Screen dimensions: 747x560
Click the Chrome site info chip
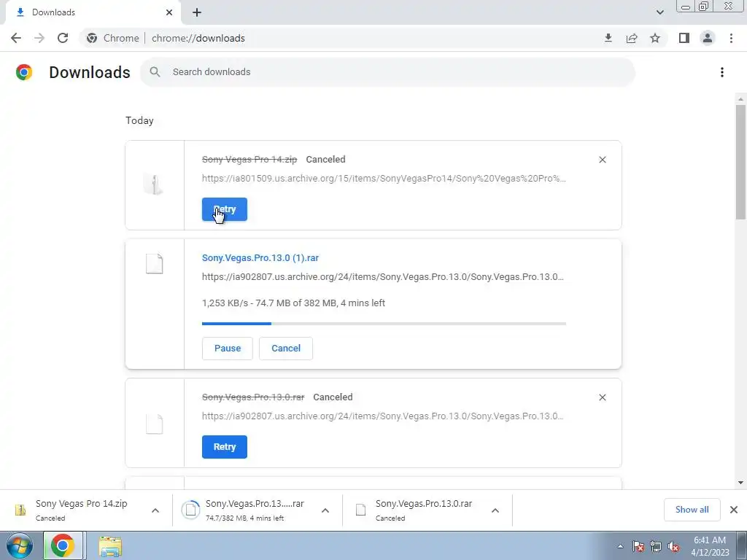click(112, 38)
